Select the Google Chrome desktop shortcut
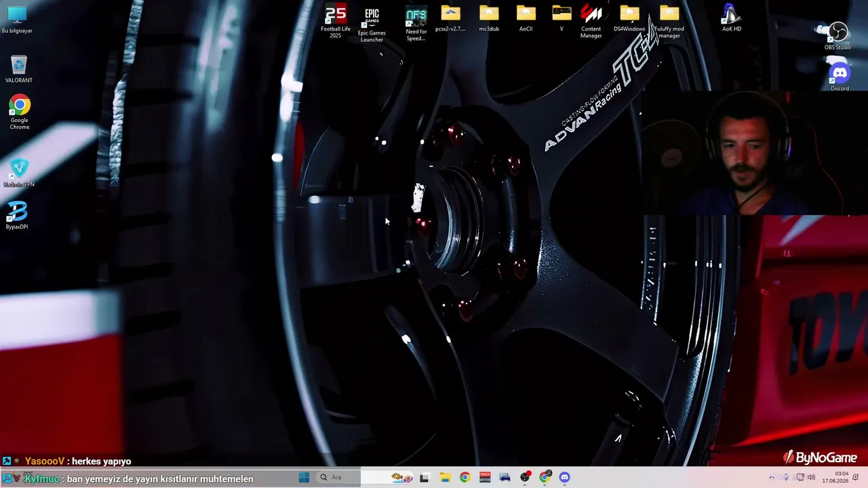 (20, 112)
